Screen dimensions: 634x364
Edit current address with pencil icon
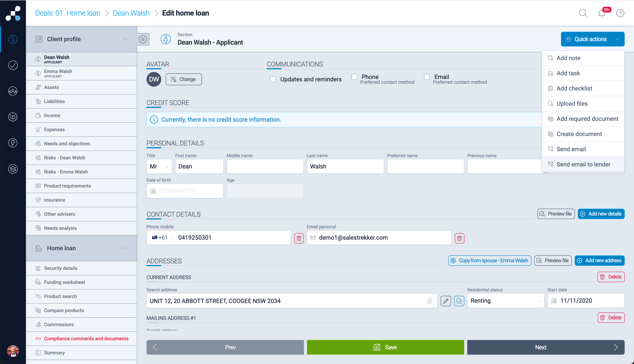pos(446,301)
